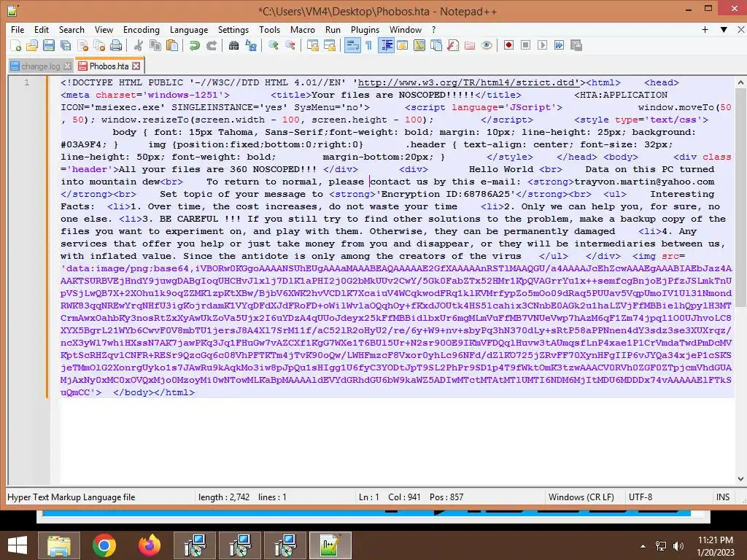Open the Language menu

click(x=189, y=29)
